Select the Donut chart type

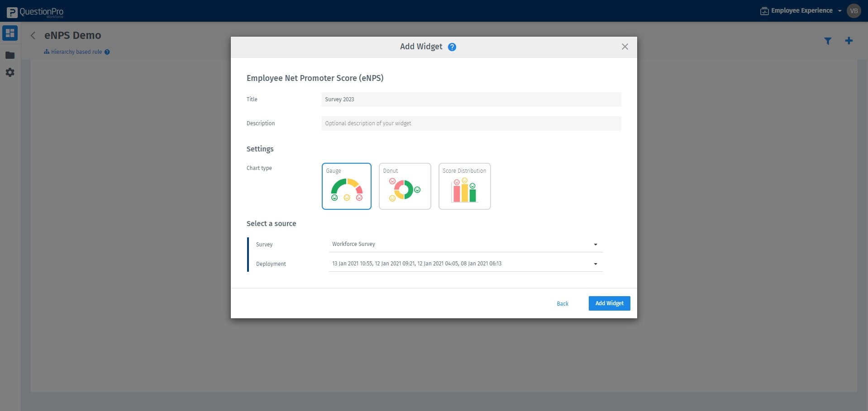point(405,186)
